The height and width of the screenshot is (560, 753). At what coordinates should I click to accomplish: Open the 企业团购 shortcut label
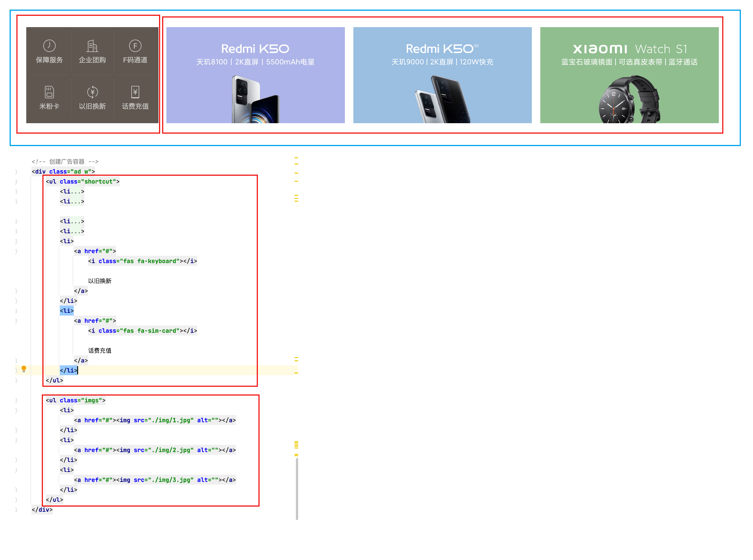tap(93, 60)
